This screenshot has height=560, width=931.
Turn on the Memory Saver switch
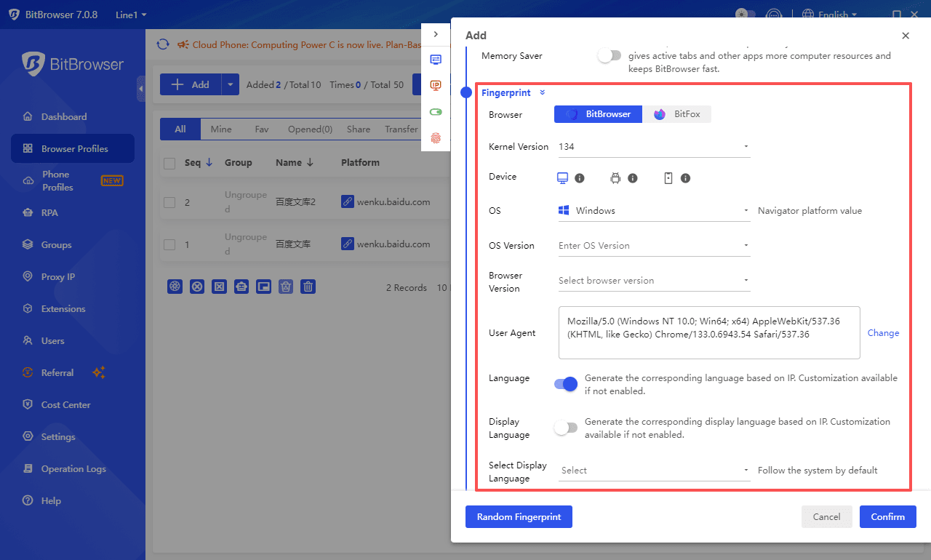tap(610, 56)
